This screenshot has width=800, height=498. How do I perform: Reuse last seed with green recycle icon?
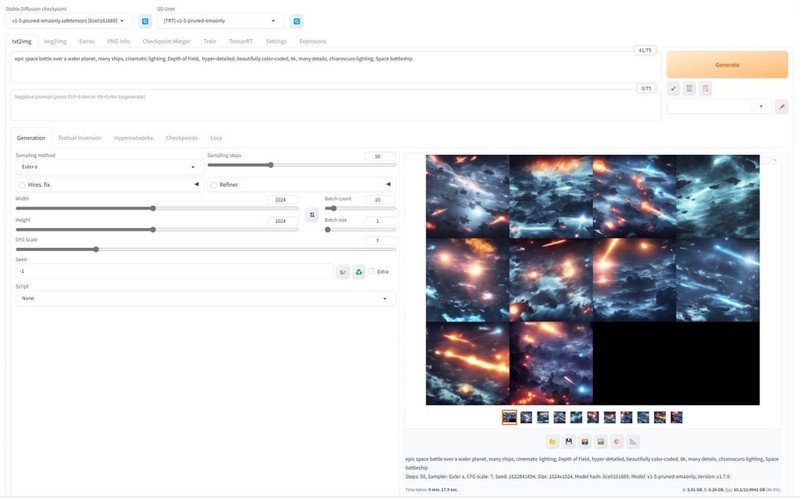click(x=359, y=271)
